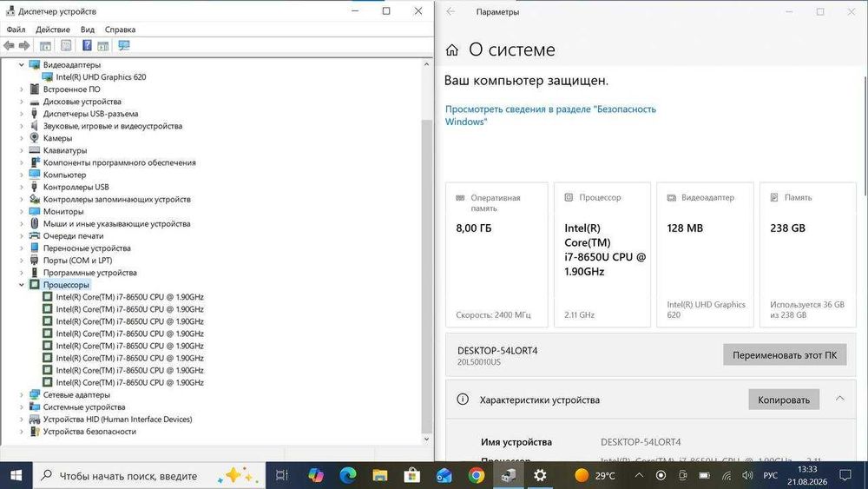Screen dimensions: 868x489
Task: Click the back arrow in Settings window
Action: click(450, 11)
